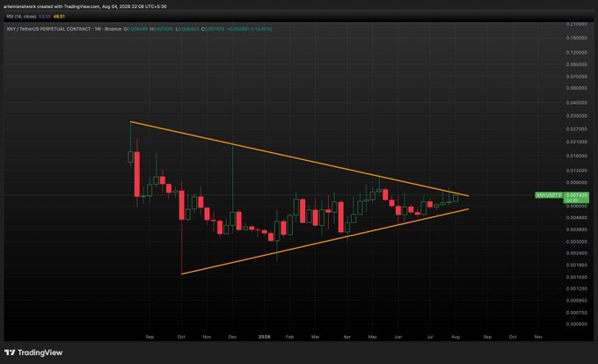Viewport: 598px width, 364px height.
Task: Click price axis label 0.000600
Action: [577, 324]
